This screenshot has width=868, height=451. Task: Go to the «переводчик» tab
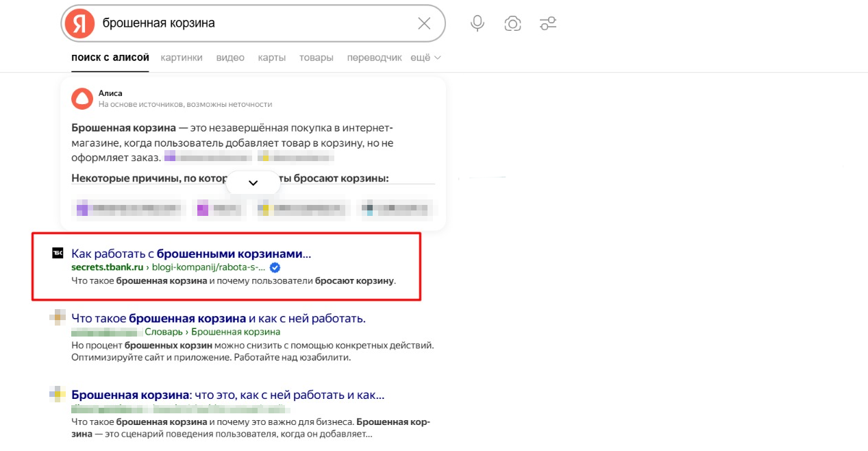(374, 58)
